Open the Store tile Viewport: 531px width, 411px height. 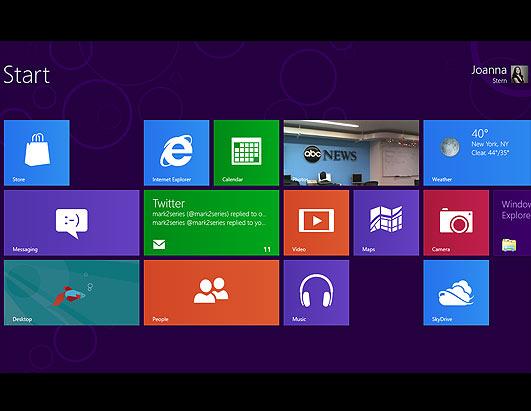(x=37, y=153)
